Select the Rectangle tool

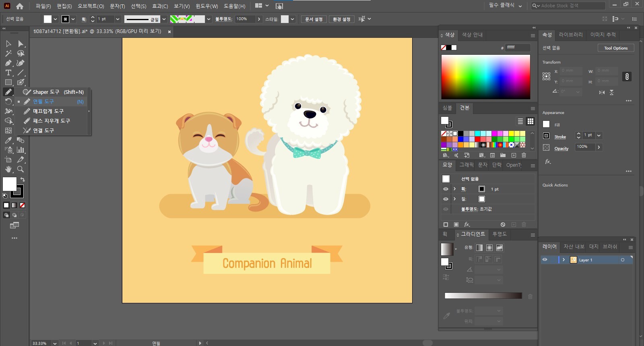(8, 83)
